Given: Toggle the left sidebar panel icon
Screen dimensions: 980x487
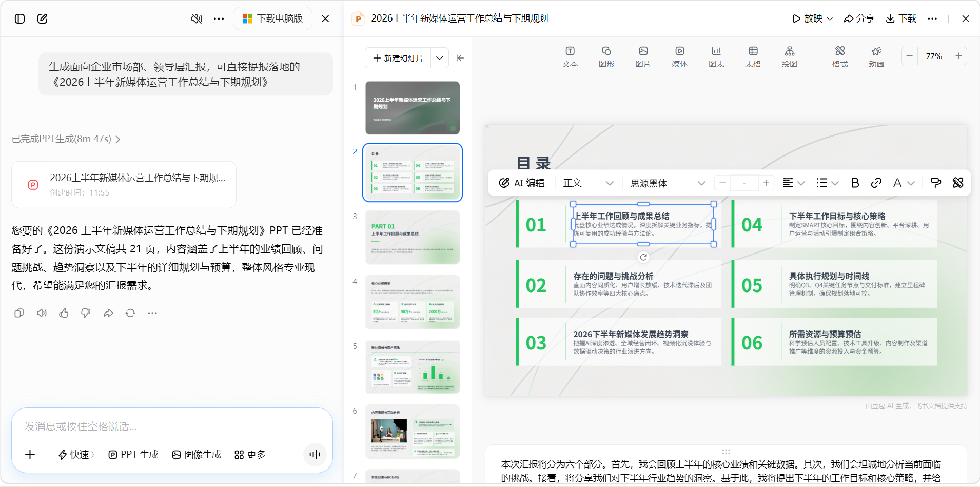Looking at the screenshot, I should (x=19, y=18).
